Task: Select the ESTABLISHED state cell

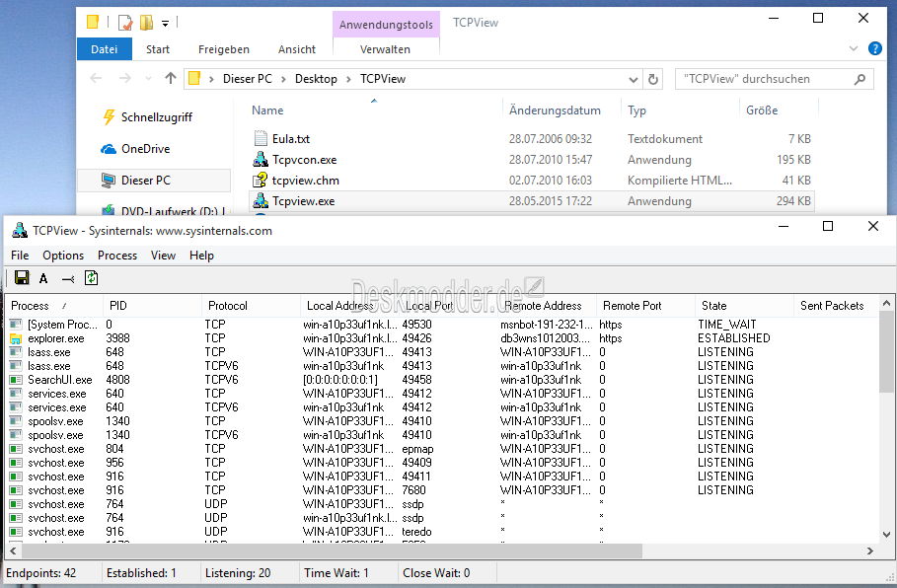Action: pyautogui.click(x=734, y=338)
